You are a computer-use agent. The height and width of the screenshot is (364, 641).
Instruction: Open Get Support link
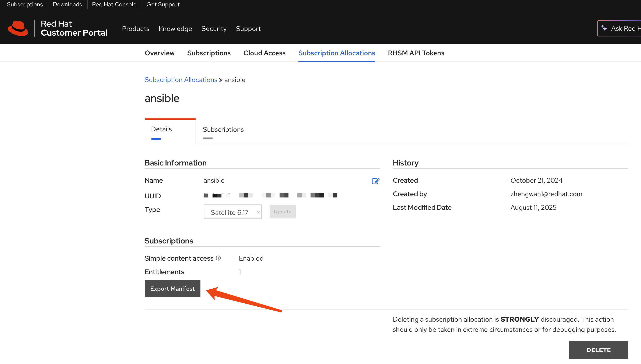[163, 4]
